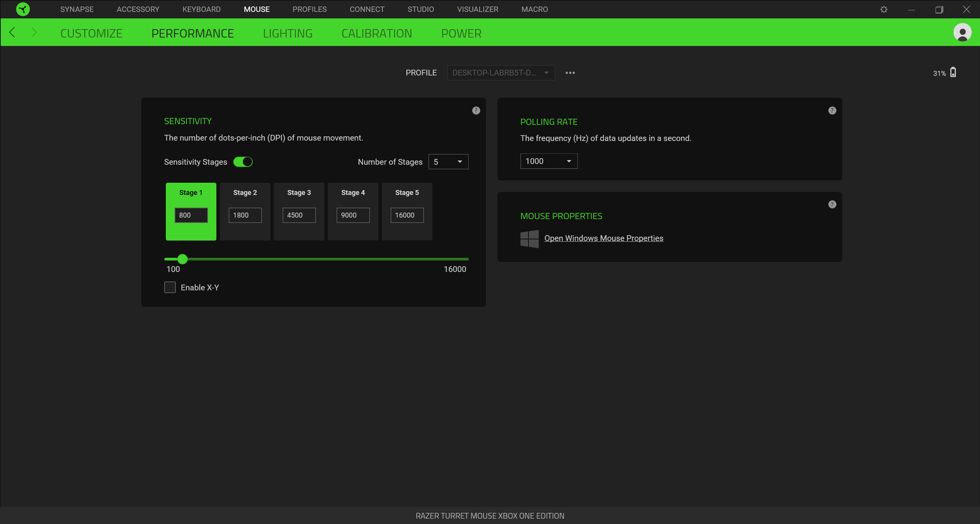Switch to the Lighting tab
The image size is (980, 524).
(288, 33)
